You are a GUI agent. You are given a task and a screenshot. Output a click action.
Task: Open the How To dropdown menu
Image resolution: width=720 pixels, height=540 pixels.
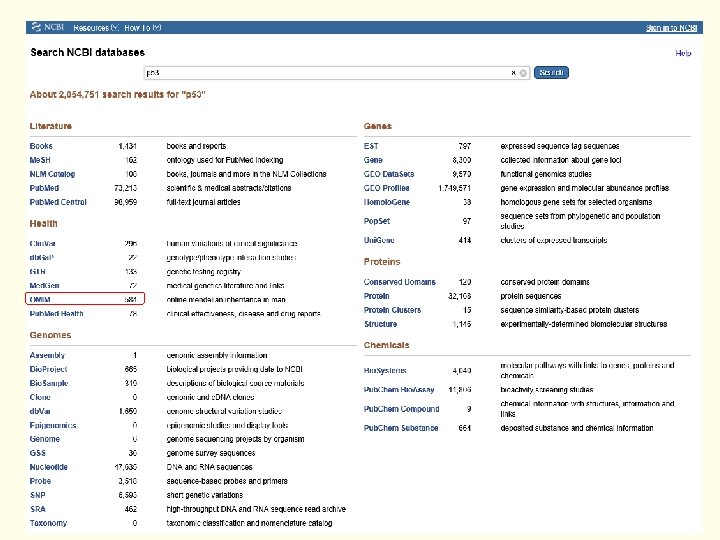(x=142, y=28)
